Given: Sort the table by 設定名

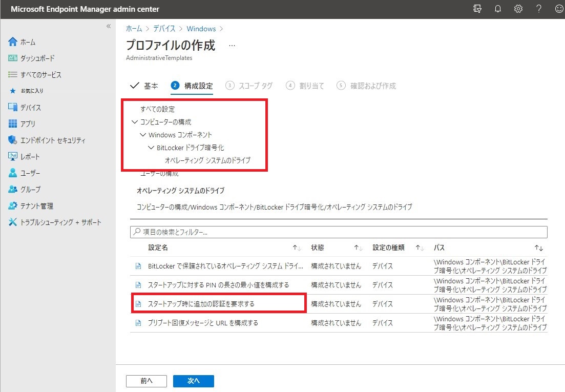Looking at the screenshot, I should [x=297, y=248].
